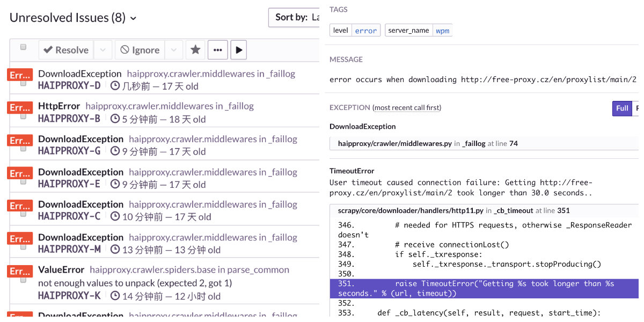The width and height of the screenshot is (644, 322).
Task: Click error level badge on ValueError row
Action: tap(20, 271)
